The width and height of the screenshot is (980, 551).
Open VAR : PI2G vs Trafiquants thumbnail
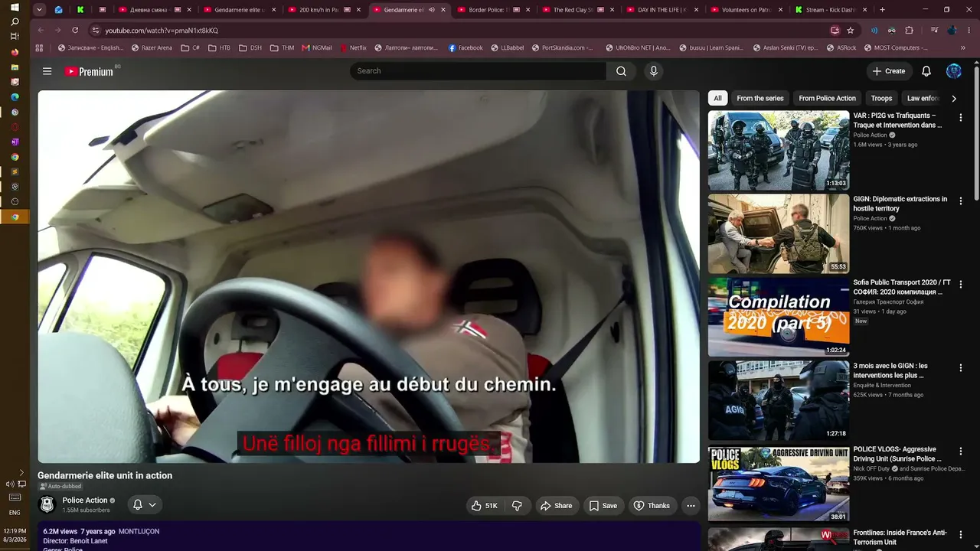(x=779, y=150)
